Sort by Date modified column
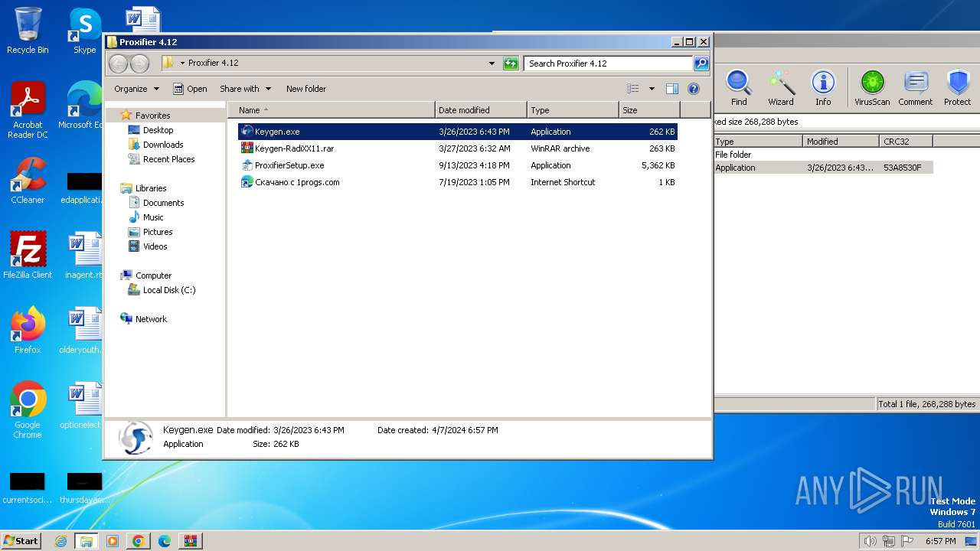 [481, 110]
